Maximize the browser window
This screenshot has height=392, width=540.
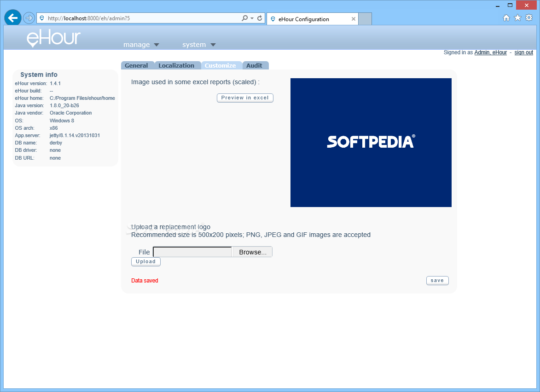point(510,5)
